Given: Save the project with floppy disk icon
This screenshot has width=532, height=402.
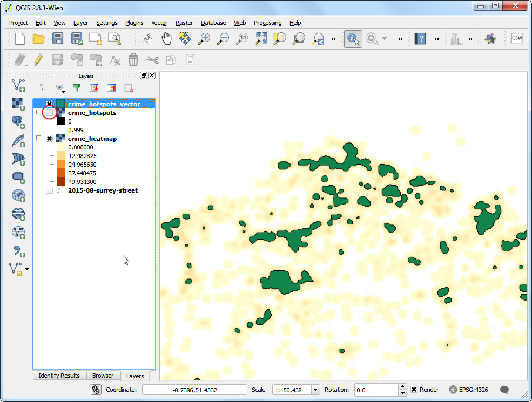Looking at the screenshot, I should (58, 39).
